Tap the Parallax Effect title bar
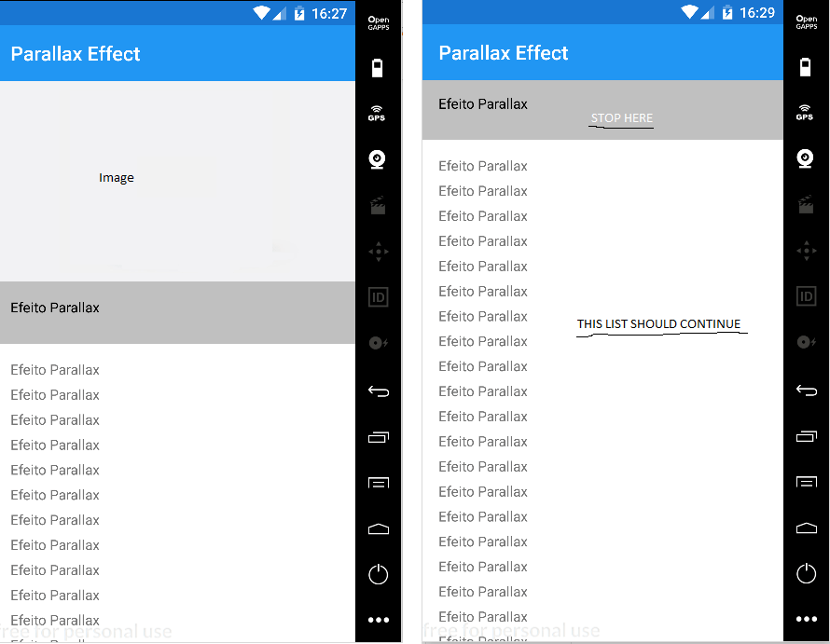Screen dimensions: 830x644 75,53
